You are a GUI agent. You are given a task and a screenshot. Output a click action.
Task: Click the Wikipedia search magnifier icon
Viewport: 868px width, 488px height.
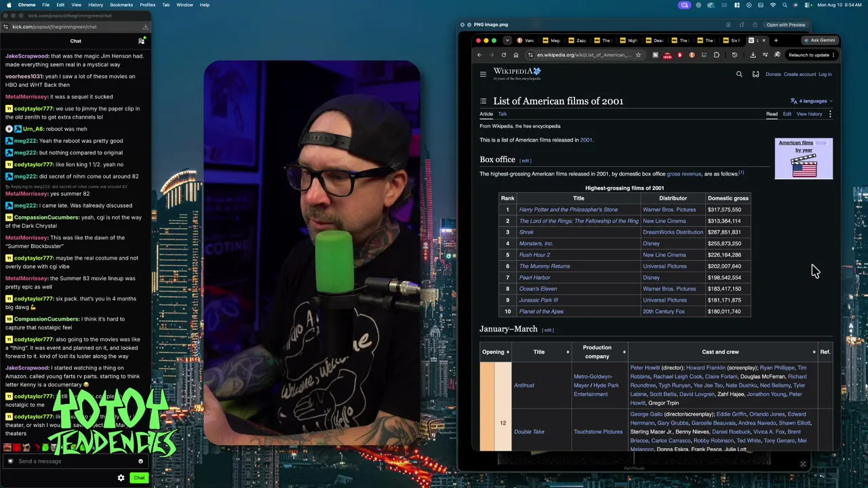739,74
